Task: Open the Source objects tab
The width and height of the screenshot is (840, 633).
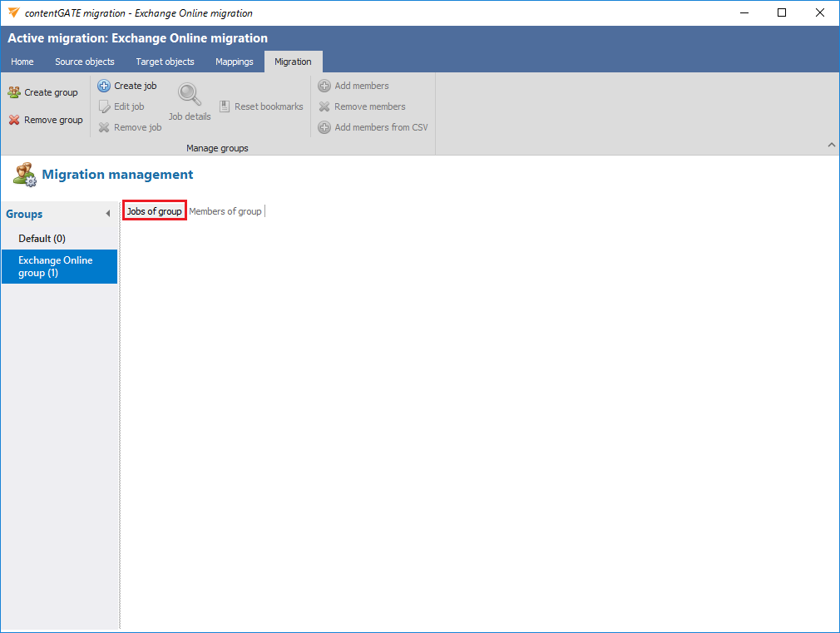Action: [85, 62]
